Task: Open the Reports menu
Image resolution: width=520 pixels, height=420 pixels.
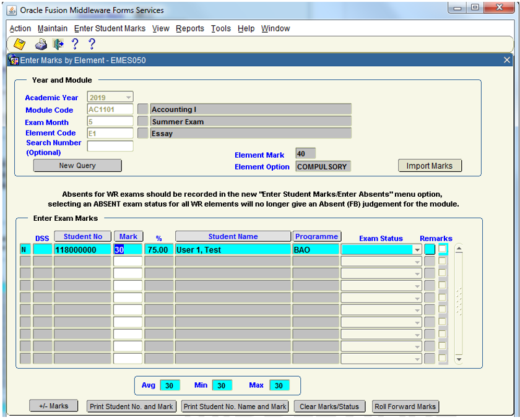Action: click(189, 28)
